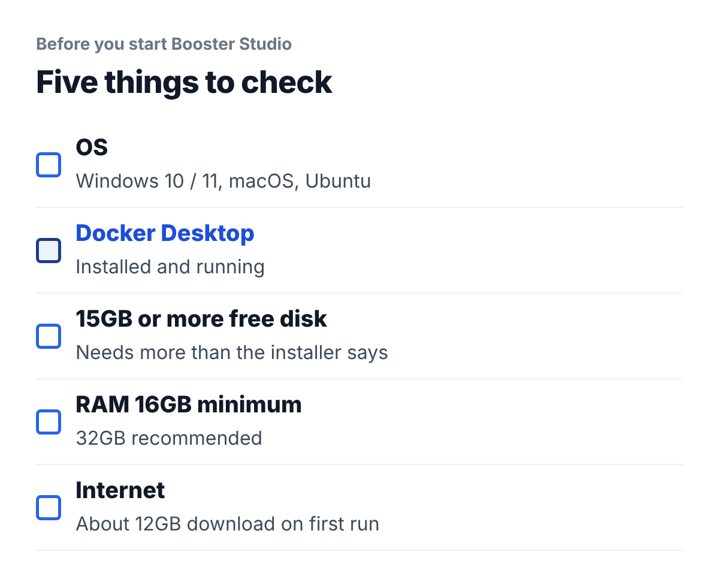Image resolution: width=719 pixels, height=588 pixels.
Task: Tick the Internet checkbox
Action: [49, 508]
